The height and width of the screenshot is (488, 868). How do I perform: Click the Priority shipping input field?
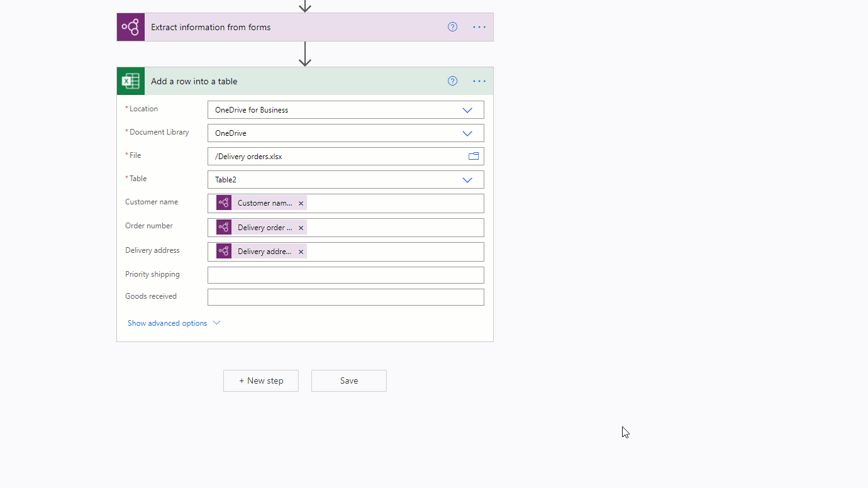[345, 275]
